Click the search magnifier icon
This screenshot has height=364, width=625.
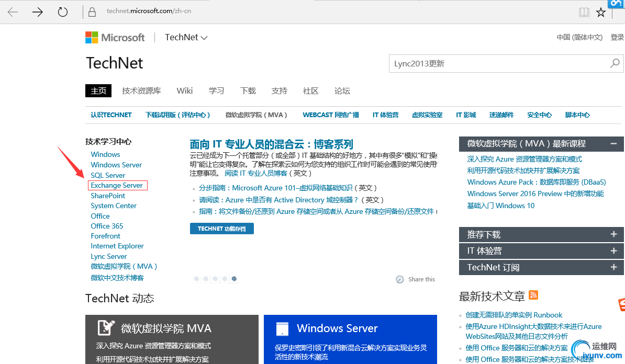(615, 63)
